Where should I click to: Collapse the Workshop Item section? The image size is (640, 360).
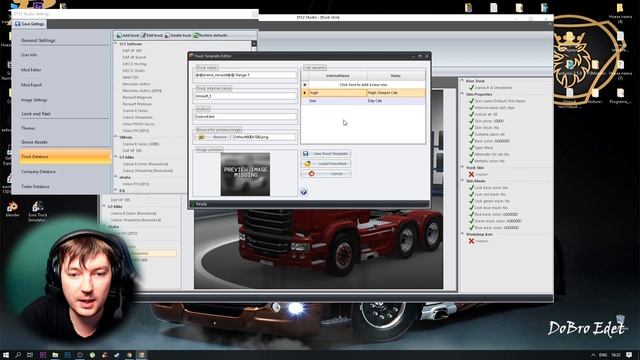462,234
